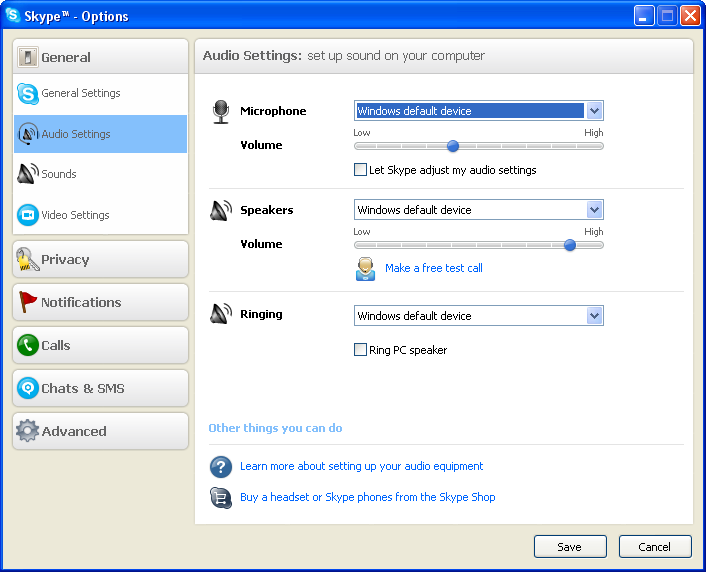The width and height of the screenshot is (706, 572).
Task: Click the speakers volume slider handle
Action: pyautogui.click(x=570, y=245)
